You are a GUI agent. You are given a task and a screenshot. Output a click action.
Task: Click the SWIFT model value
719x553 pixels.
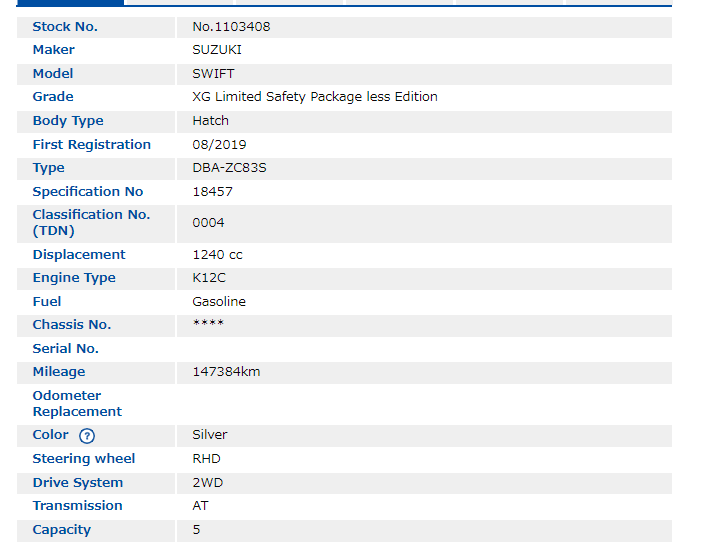tap(214, 74)
